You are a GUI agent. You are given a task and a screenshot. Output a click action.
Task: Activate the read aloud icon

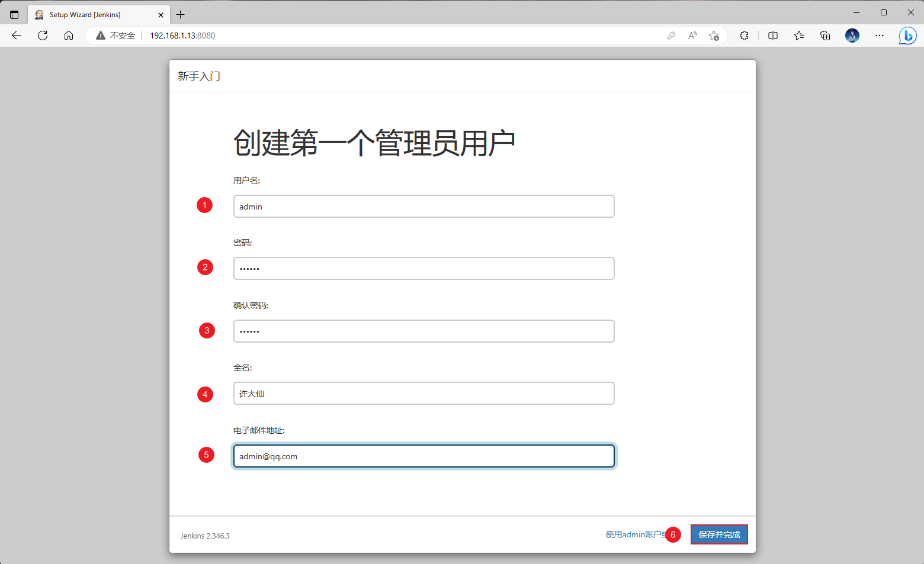692,36
